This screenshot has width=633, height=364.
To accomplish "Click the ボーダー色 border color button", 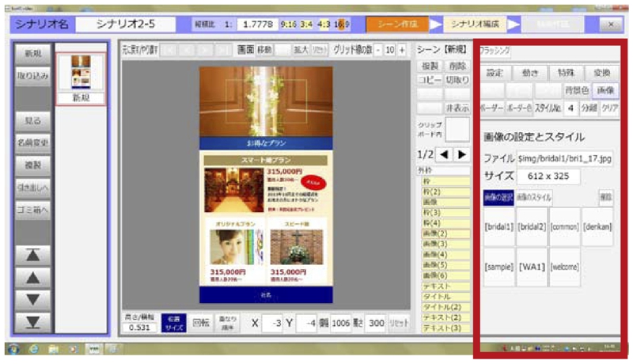I will point(519,108).
